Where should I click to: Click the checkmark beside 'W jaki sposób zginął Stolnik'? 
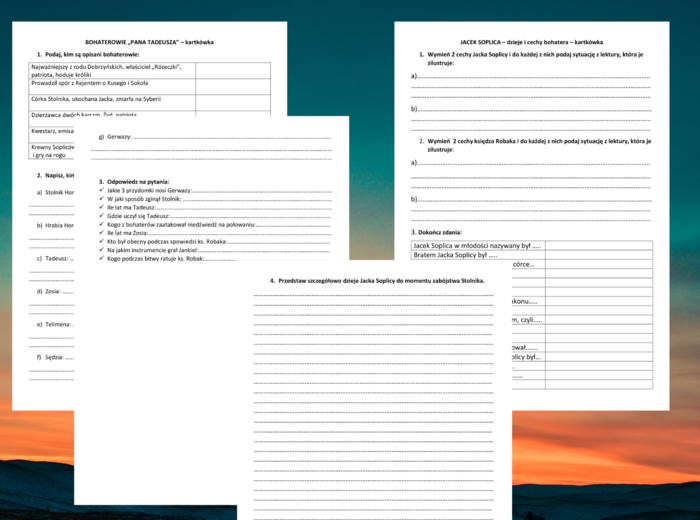[102, 198]
